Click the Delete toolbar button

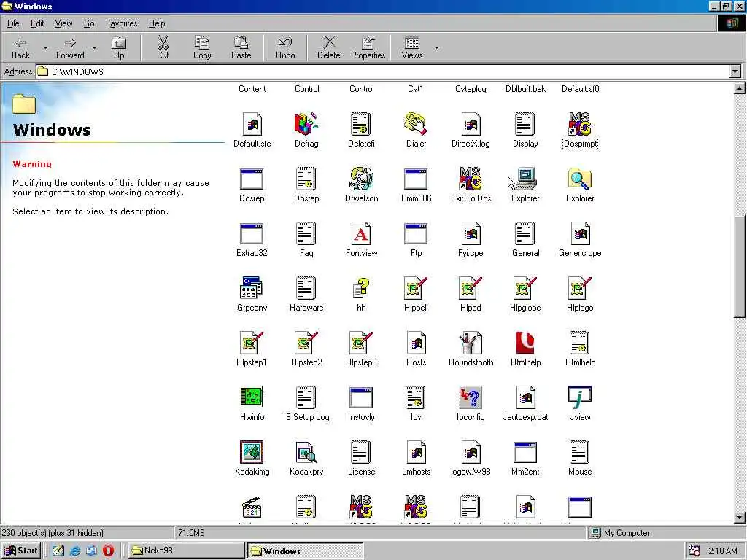[x=329, y=48]
